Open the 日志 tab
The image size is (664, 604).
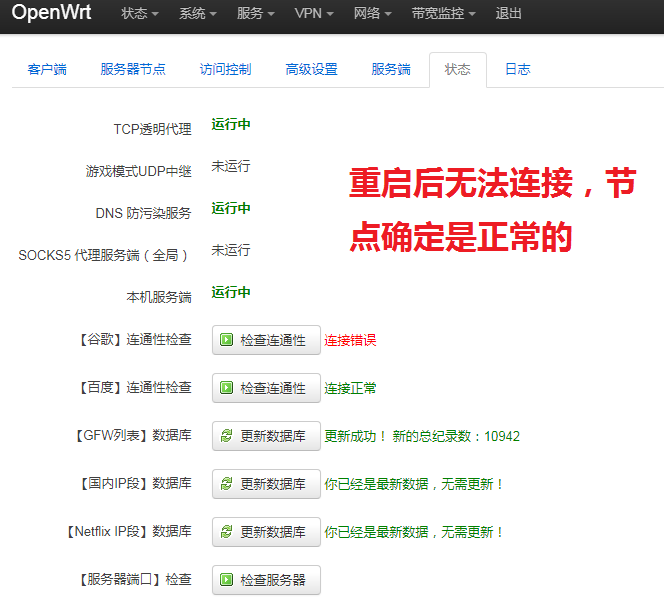coord(517,69)
